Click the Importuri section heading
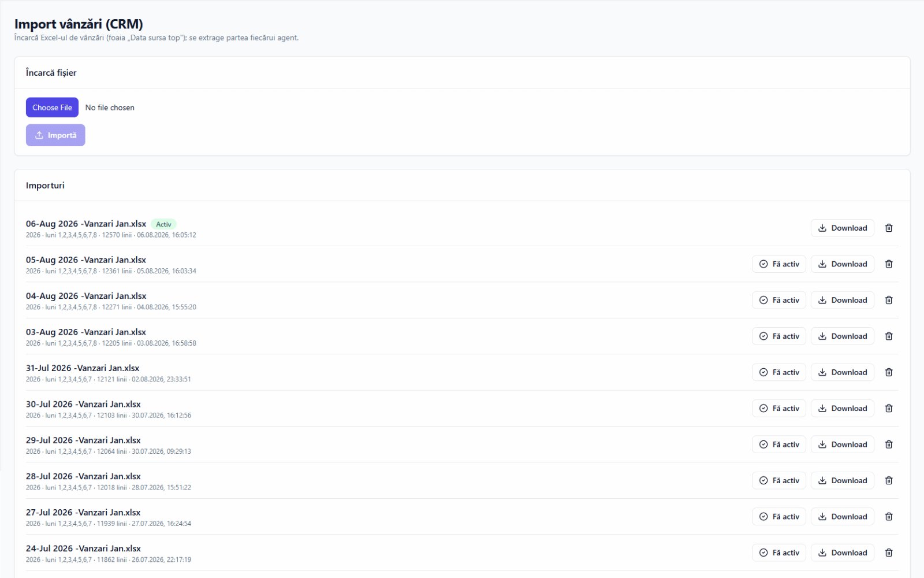The image size is (924, 578). (x=45, y=186)
